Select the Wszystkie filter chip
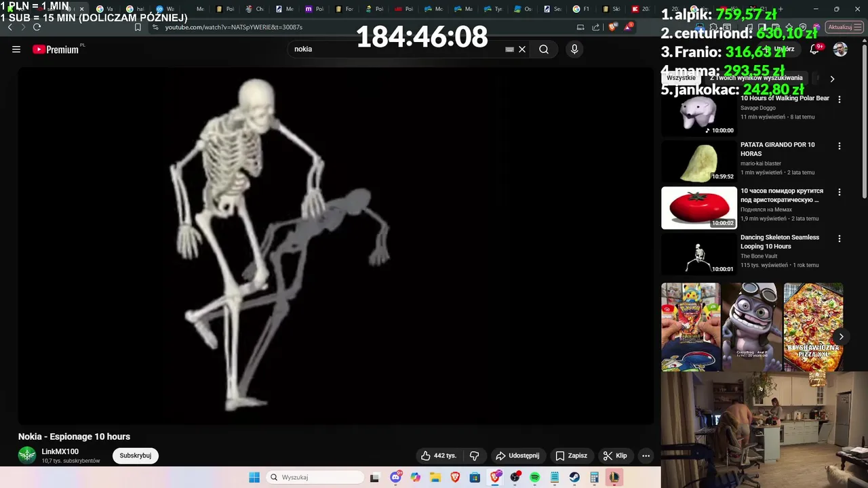This screenshot has height=488, width=868. [x=681, y=78]
